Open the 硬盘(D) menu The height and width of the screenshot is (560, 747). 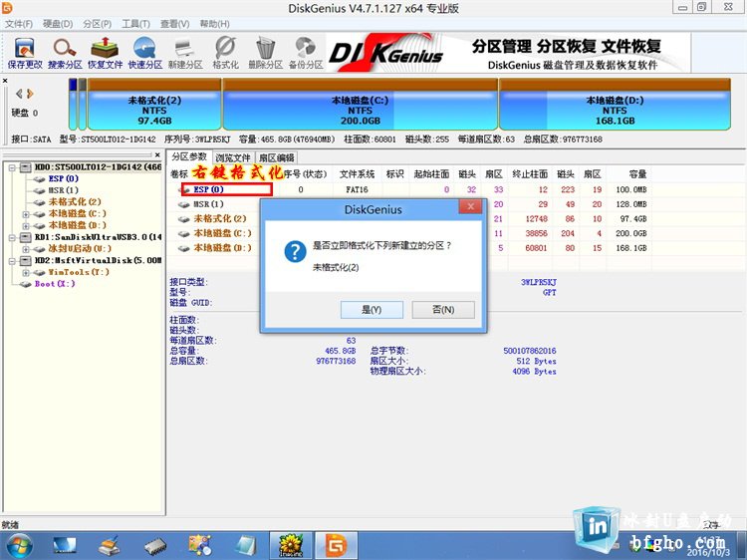[57, 24]
